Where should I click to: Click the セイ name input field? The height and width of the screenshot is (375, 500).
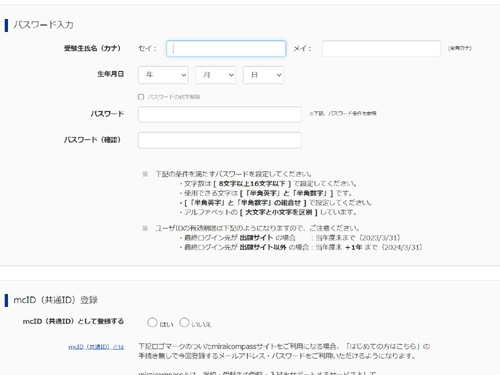(226, 49)
